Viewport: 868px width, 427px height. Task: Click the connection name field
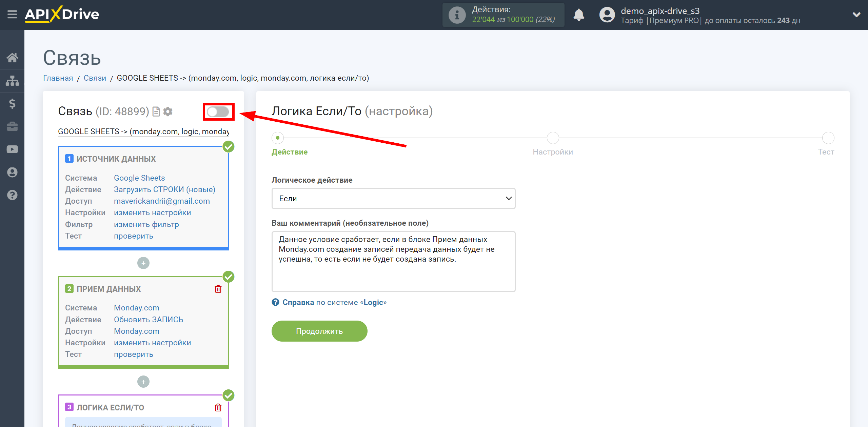point(143,131)
